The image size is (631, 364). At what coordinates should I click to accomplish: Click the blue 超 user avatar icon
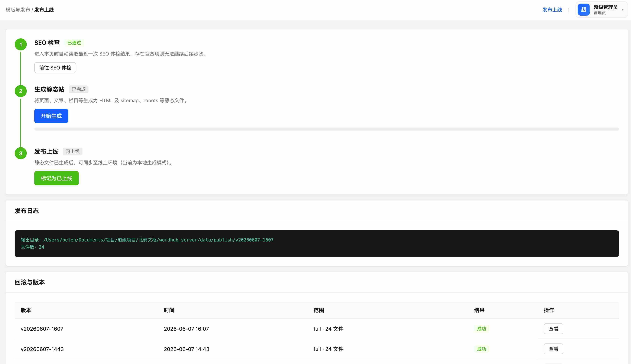click(584, 10)
